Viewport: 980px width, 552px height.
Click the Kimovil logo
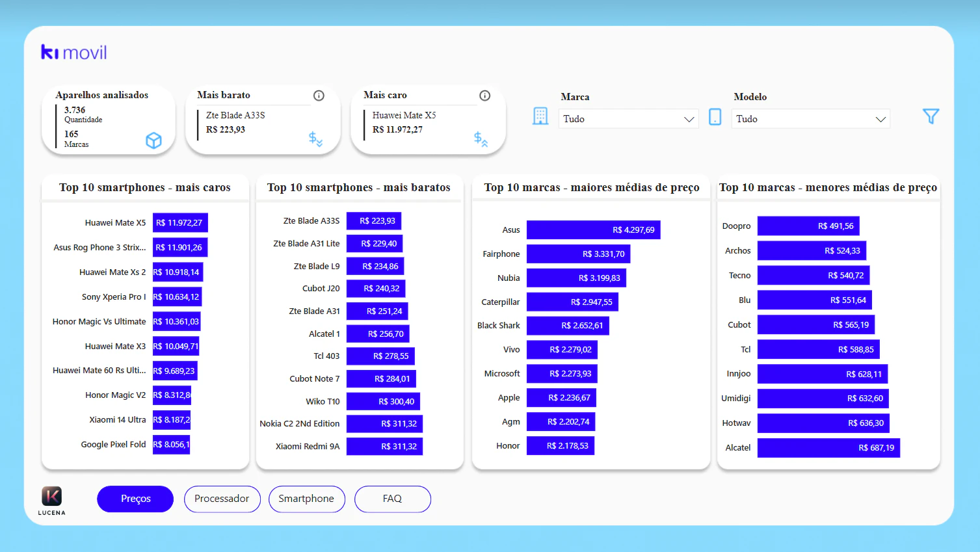(73, 52)
